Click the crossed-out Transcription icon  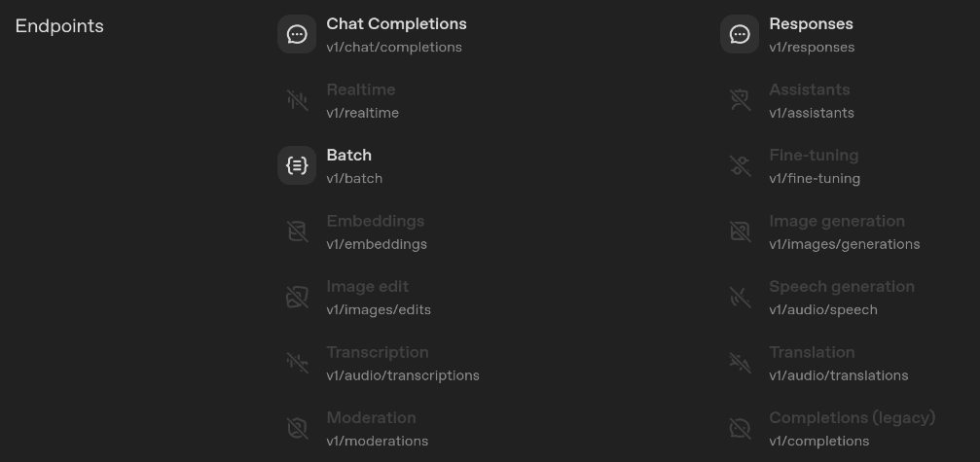[297, 363]
